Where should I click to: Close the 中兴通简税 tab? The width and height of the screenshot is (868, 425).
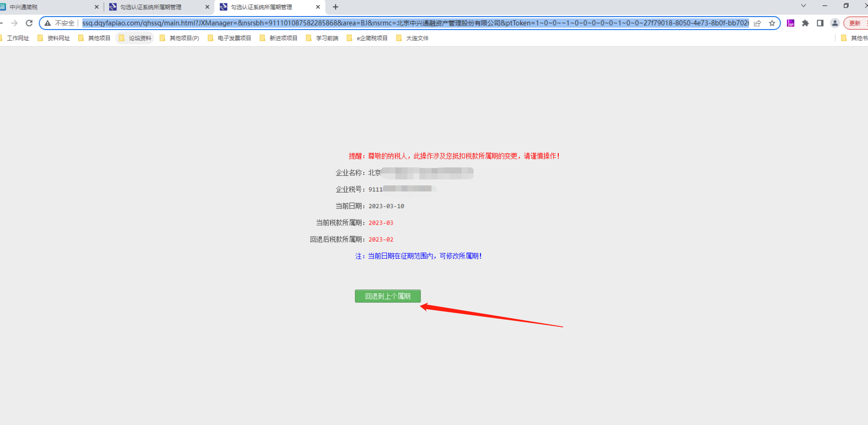(97, 7)
